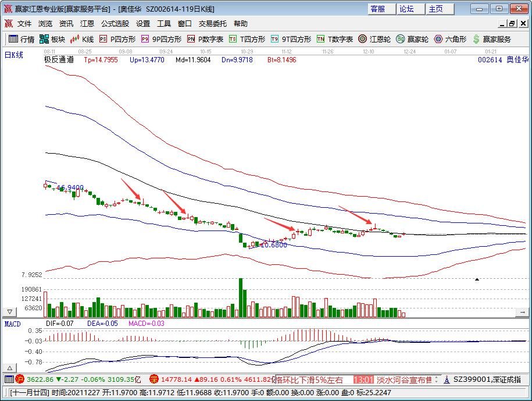Open the 行情 market quotes view
This screenshot has height=401, width=532.
22,39
